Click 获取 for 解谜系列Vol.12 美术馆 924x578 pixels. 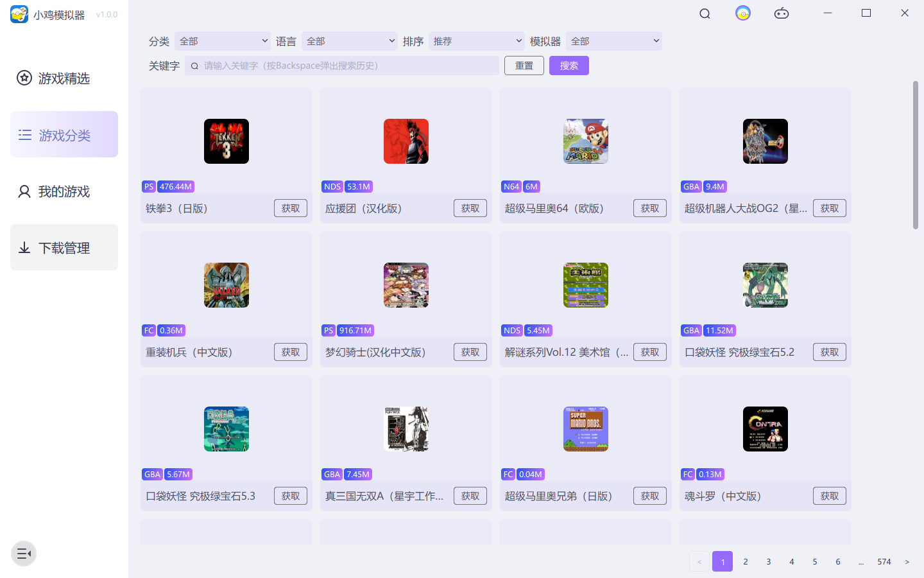coord(650,352)
